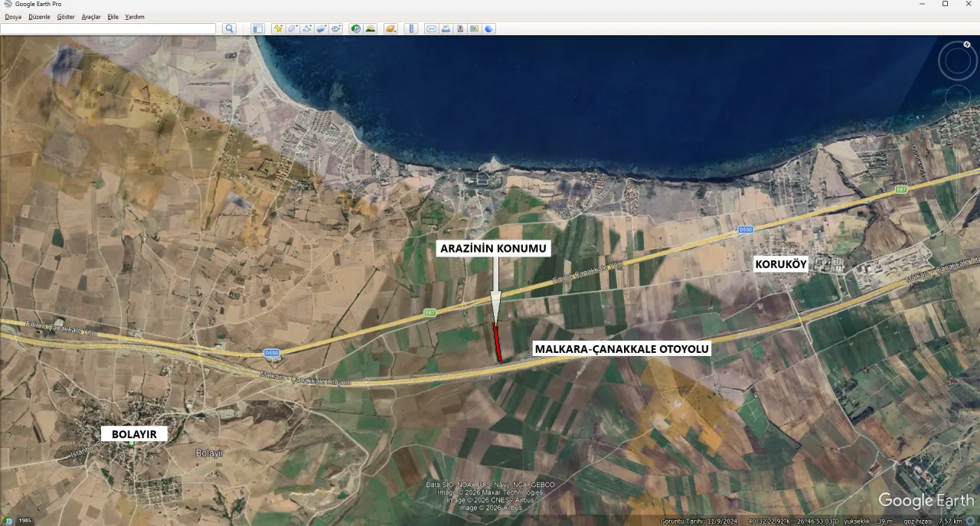Click the search magnifier button

pos(229,28)
